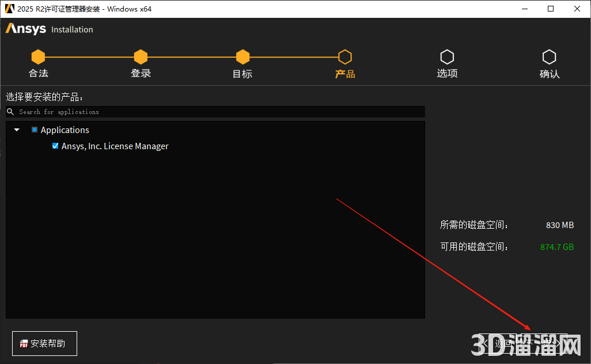This screenshot has height=364, width=591.
Task: Minimize the installer window
Action: 524,9
